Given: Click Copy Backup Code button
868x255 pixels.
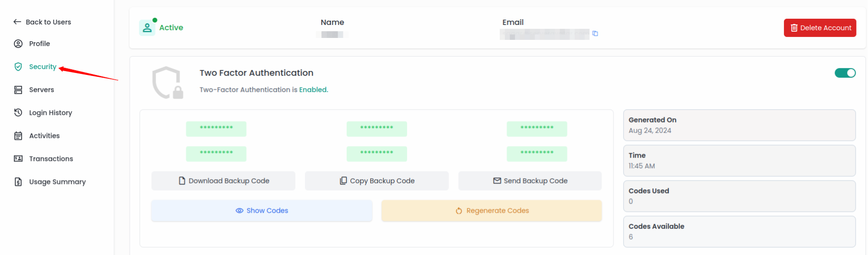Looking at the screenshot, I should coord(377,181).
